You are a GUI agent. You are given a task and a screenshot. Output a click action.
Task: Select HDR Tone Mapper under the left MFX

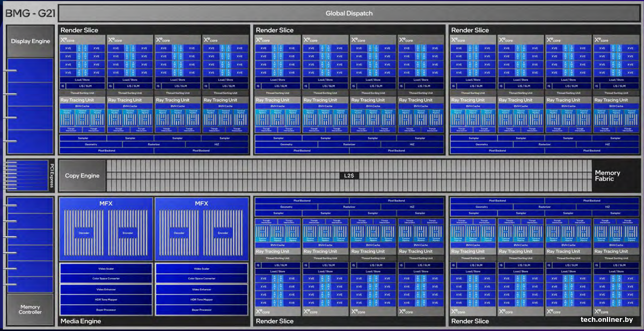[x=106, y=299]
